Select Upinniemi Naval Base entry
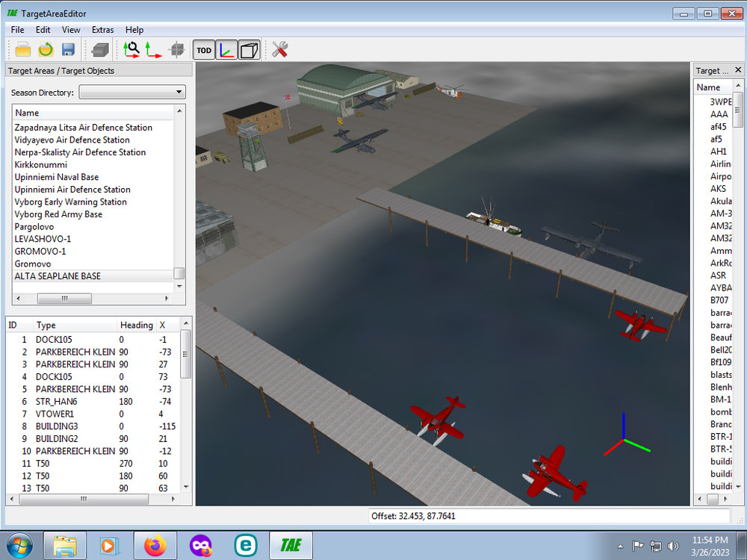The image size is (747, 560). [x=57, y=177]
